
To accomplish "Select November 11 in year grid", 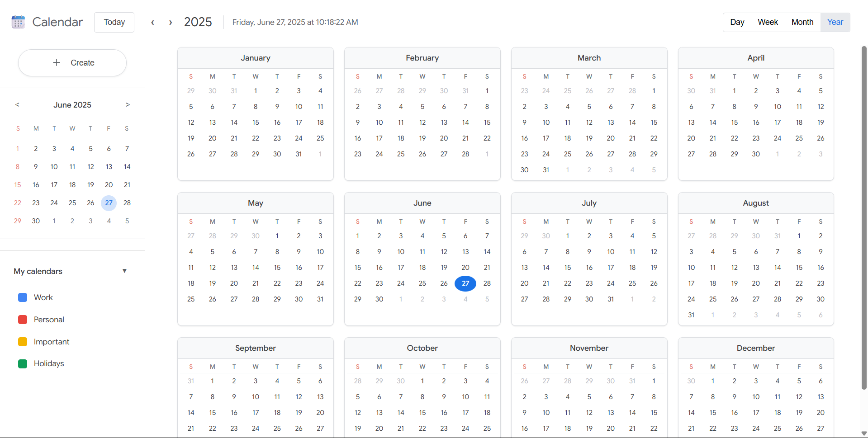I will 568,413.
